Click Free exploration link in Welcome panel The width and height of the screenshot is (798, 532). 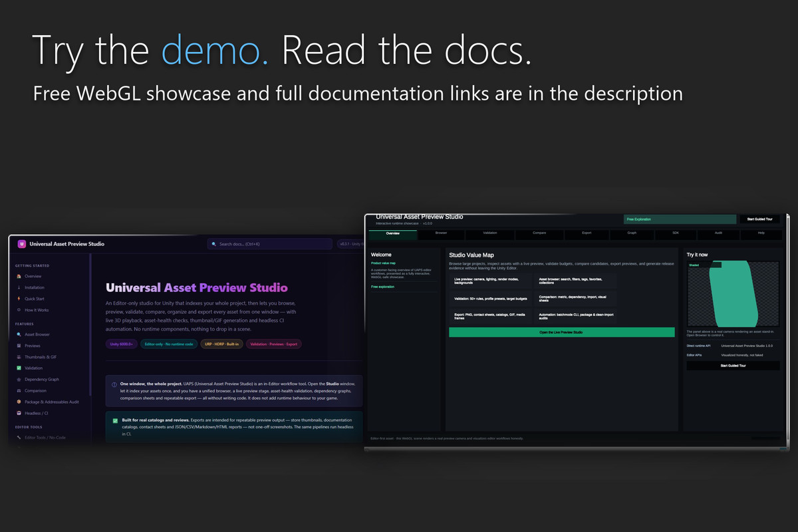tap(383, 287)
